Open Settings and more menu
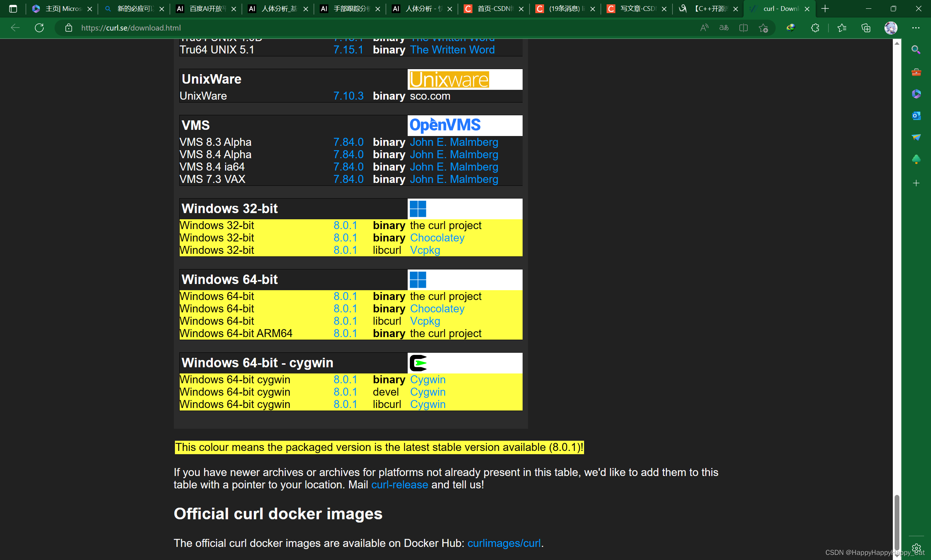The image size is (931, 560). point(916,28)
